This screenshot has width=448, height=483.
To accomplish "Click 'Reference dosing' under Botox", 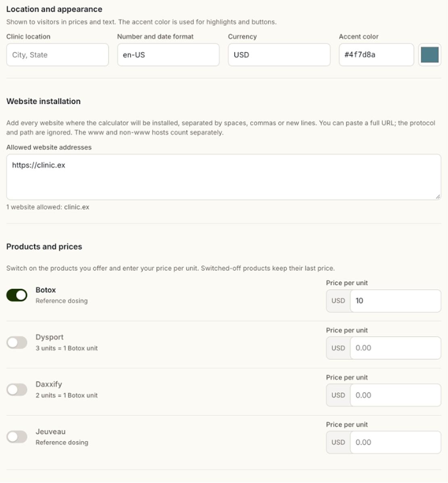I will click(x=62, y=300).
